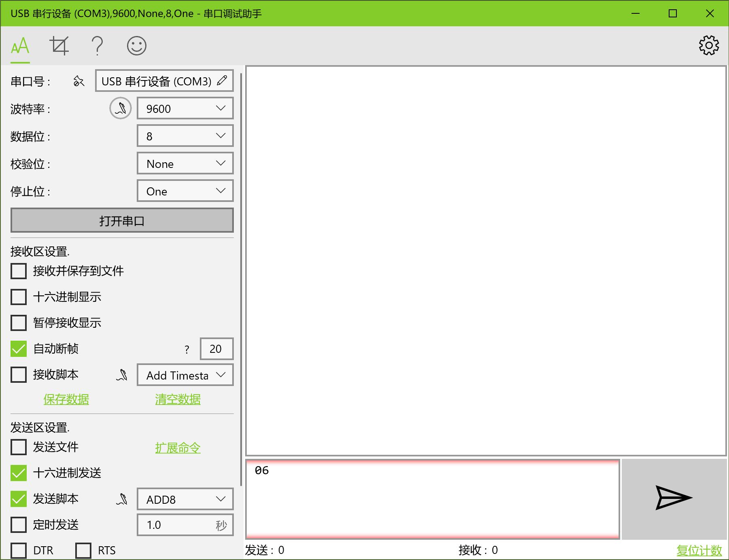
Task: Click the 接收区设置 section label
Action: pos(40,252)
